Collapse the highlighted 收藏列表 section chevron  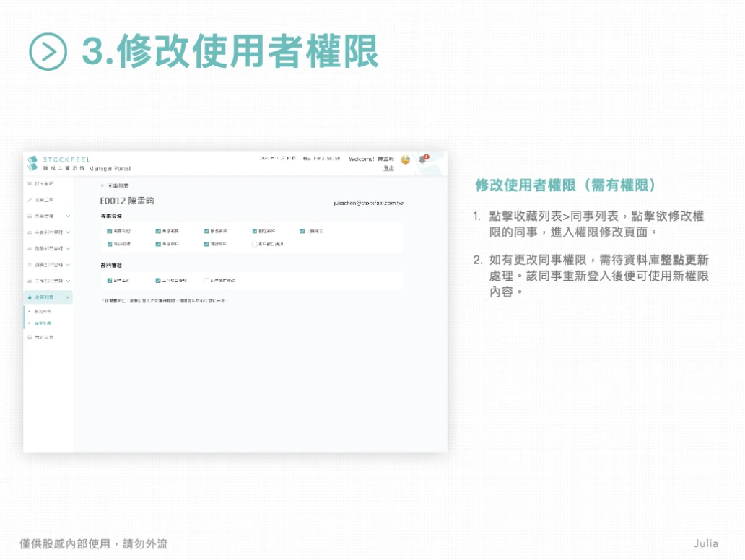(68, 297)
